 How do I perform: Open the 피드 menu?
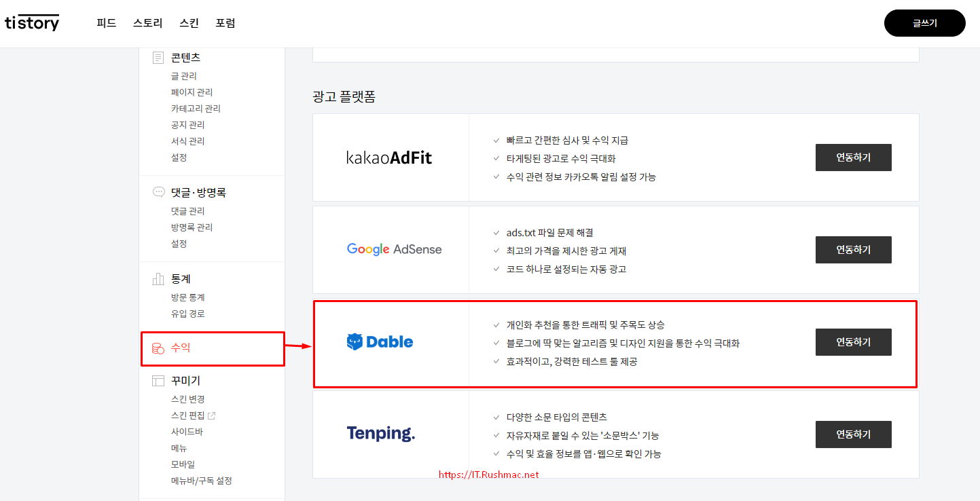(x=107, y=23)
